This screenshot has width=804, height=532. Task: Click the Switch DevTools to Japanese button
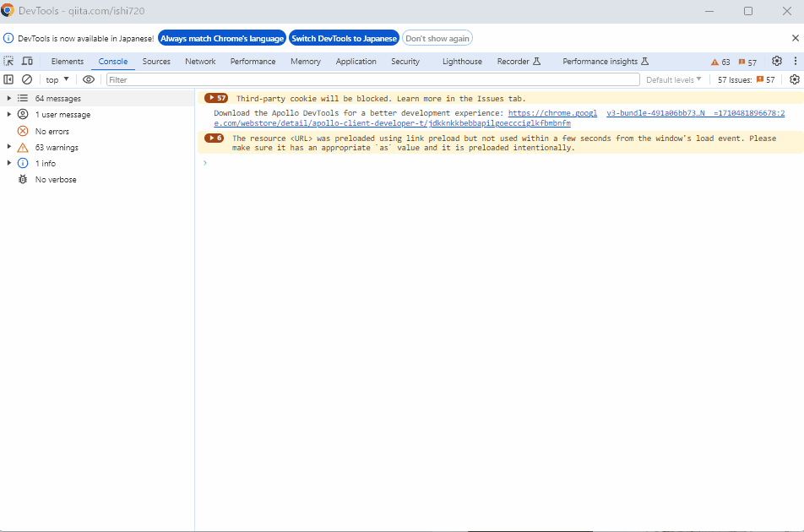pyautogui.click(x=344, y=37)
